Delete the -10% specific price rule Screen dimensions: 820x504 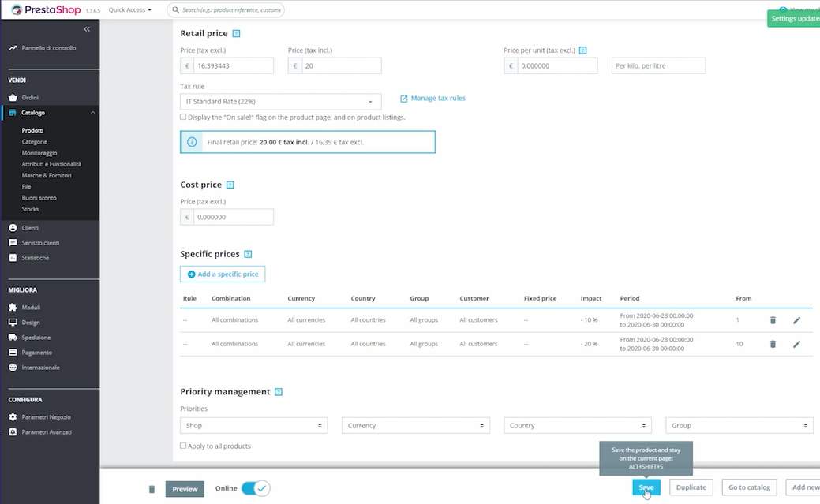tap(773, 320)
